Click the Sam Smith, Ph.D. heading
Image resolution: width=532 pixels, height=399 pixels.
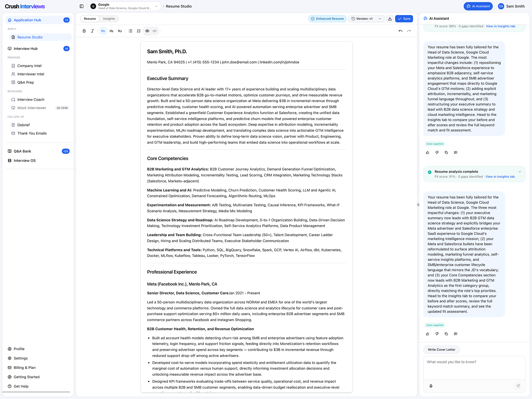[167, 51]
